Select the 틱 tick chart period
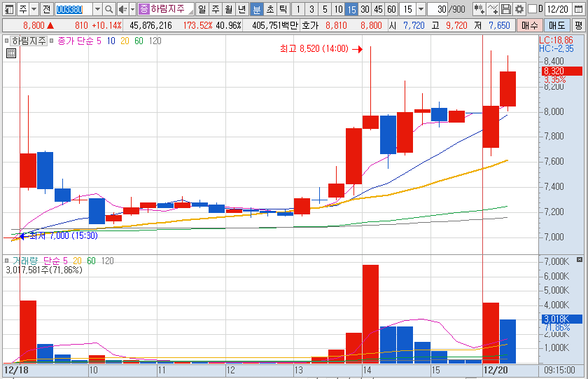This screenshot has height=379, width=588. tap(283, 9)
